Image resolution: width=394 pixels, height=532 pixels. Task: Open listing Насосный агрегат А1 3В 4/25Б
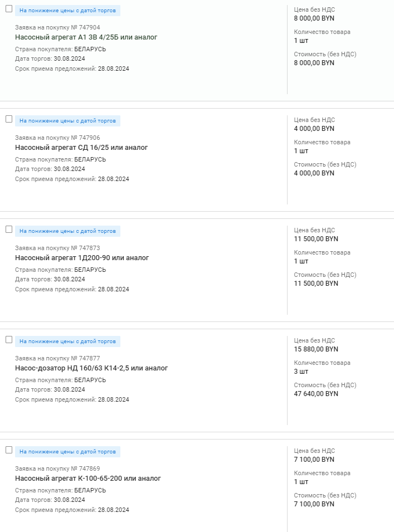[86, 37]
